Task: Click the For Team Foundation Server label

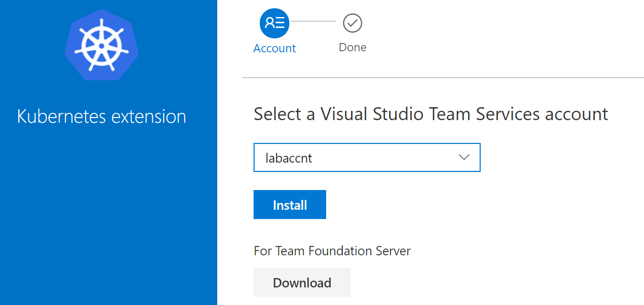Action: 332,251
